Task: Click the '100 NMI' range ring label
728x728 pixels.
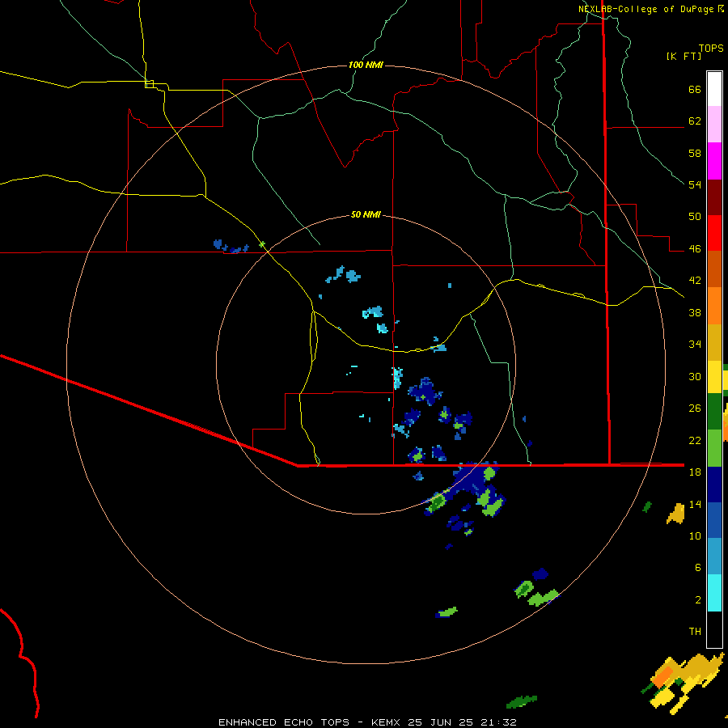Action: click(x=366, y=65)
